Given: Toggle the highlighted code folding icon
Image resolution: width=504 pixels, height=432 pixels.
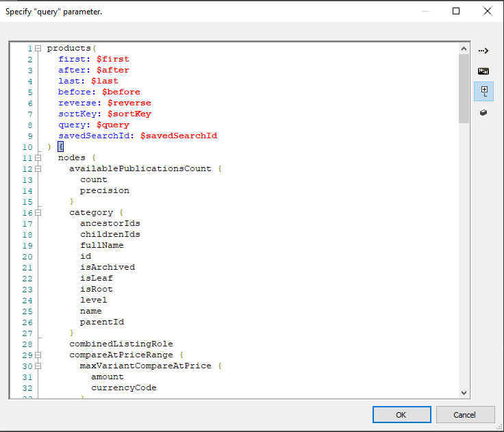Looking at the screenshot, I should click(483, 91).
